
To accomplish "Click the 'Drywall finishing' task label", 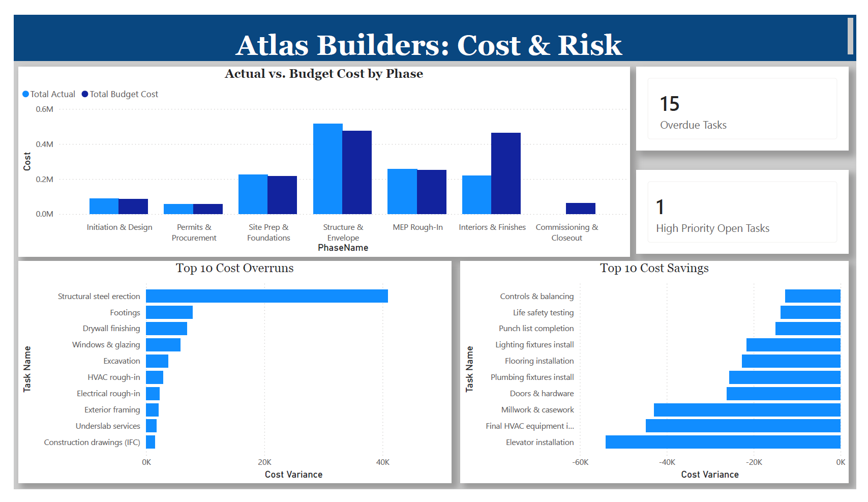I will point(111,329).
